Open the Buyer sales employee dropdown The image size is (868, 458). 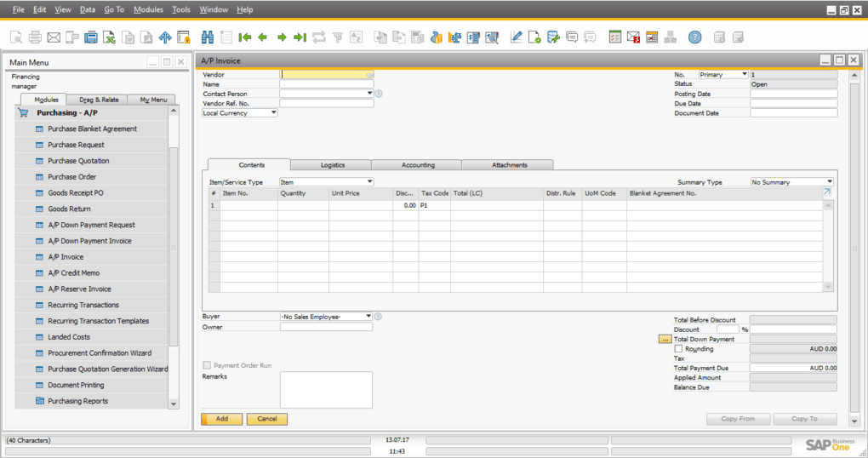(368, 316)
